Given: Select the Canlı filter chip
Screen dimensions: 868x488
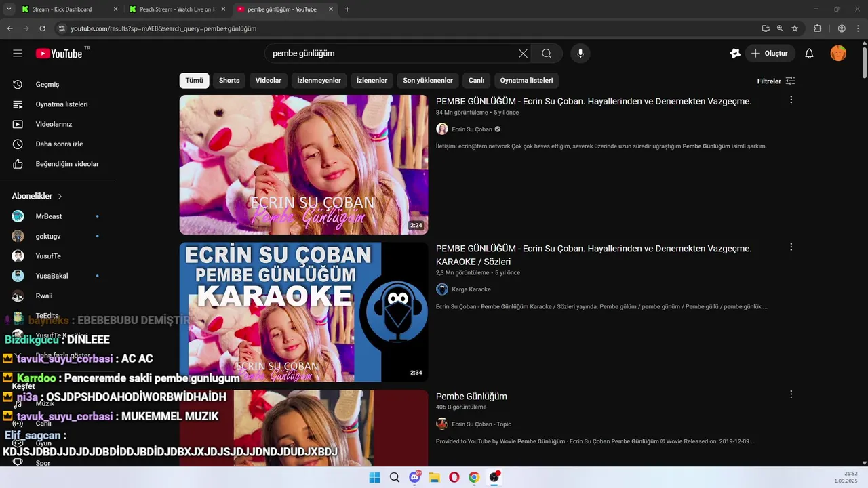Looking at the screenshot, I should click(x=476, y=81).
